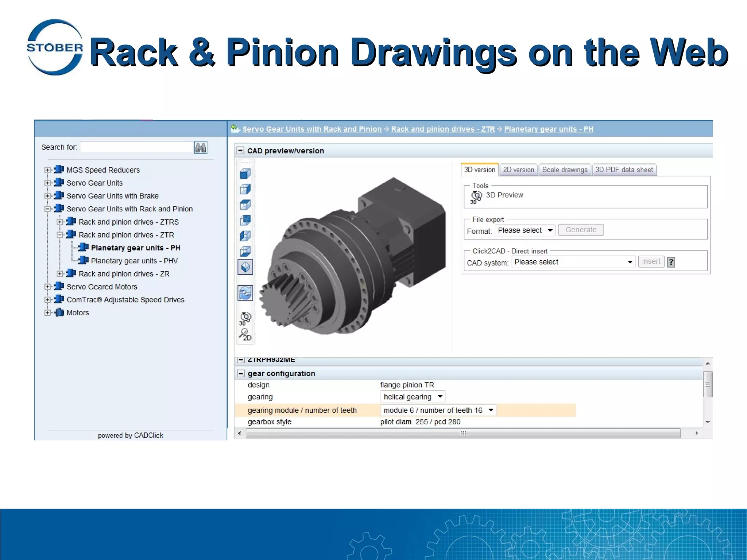Click the vertical scrollbar thumb in configuration panel
The width and height of the screenshot is (747, 560).
tap(708, 384)
